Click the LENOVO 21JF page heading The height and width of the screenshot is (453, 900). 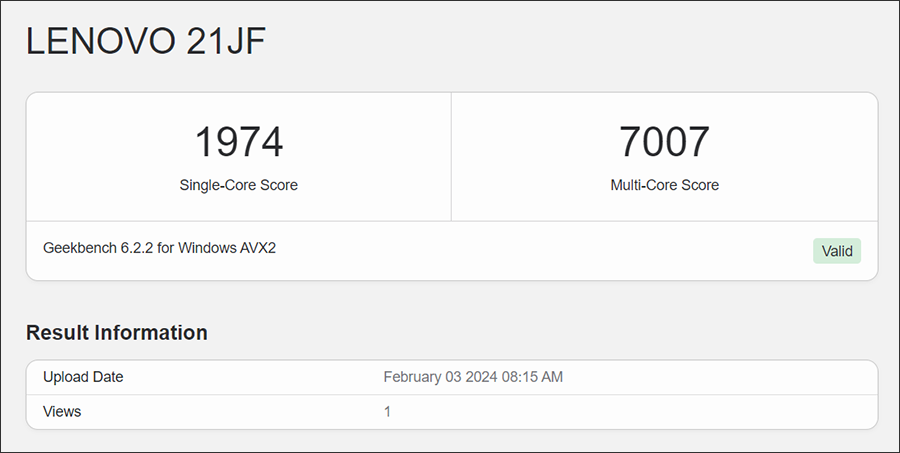tap(146, 41)
